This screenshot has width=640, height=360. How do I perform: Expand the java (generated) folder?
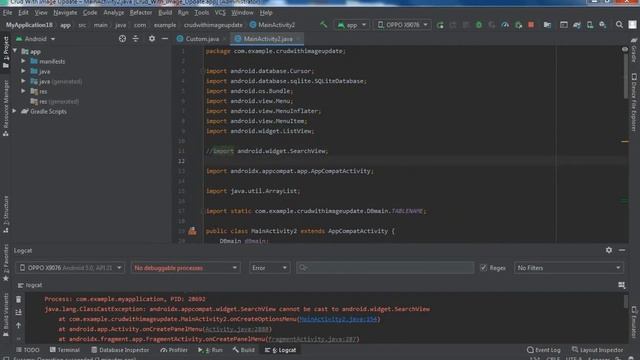click(23, 81)
